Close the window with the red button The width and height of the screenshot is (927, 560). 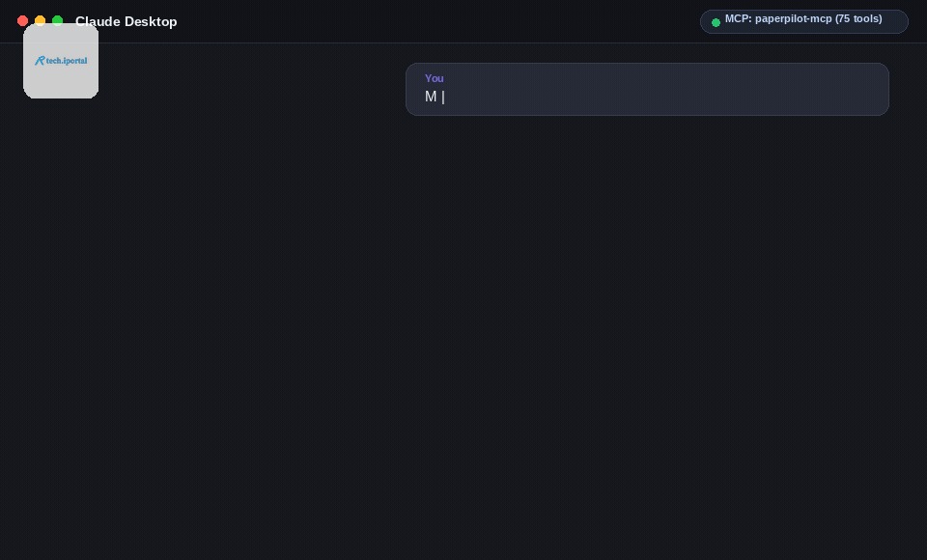coord(22,20)
